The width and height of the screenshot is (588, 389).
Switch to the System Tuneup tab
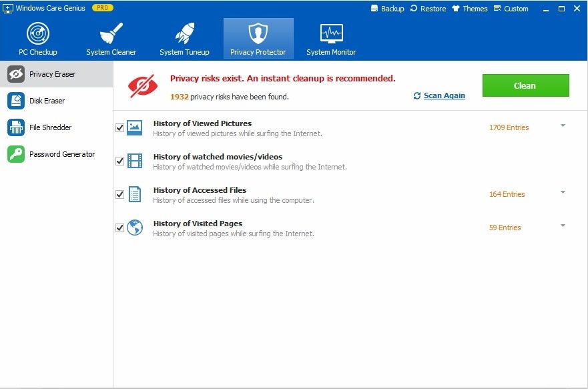tap(184, 39)
